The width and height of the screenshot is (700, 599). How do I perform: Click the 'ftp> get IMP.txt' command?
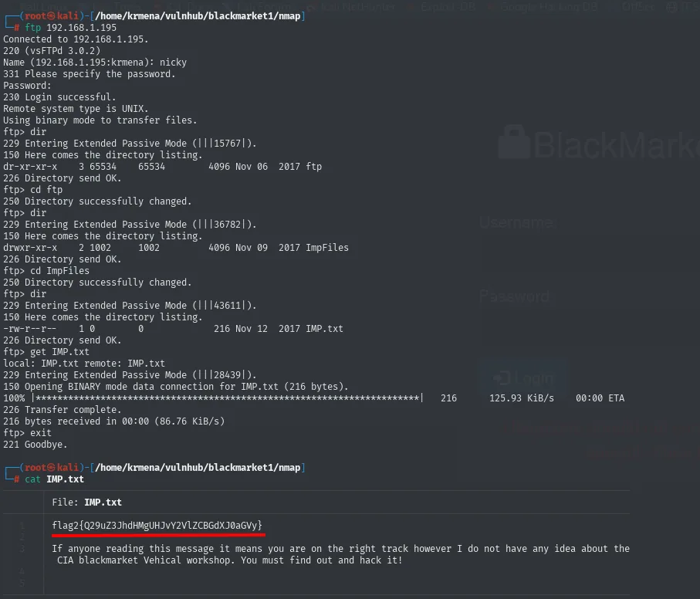click(46, 353)
